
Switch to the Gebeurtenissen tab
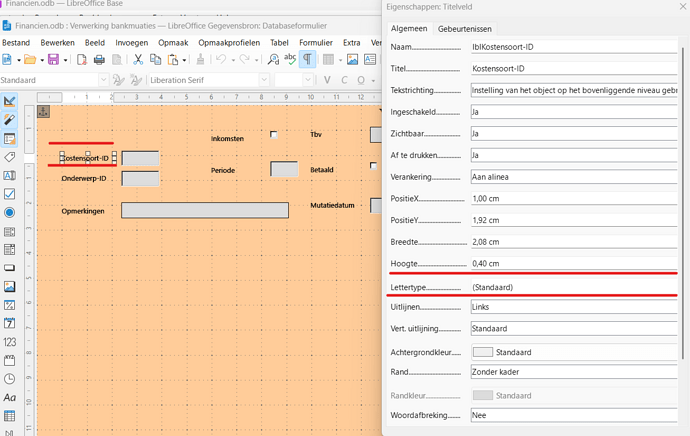click(x=465, y=29)
